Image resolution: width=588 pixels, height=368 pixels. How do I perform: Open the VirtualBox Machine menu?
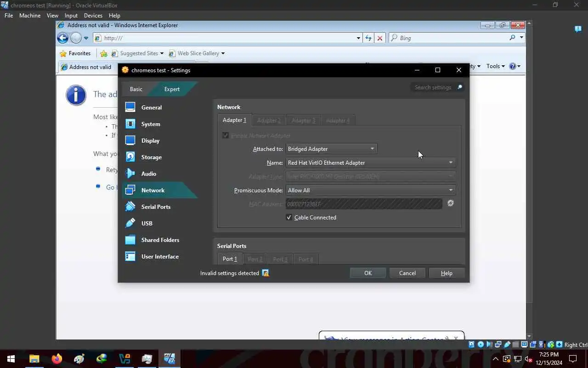point(30,15)
